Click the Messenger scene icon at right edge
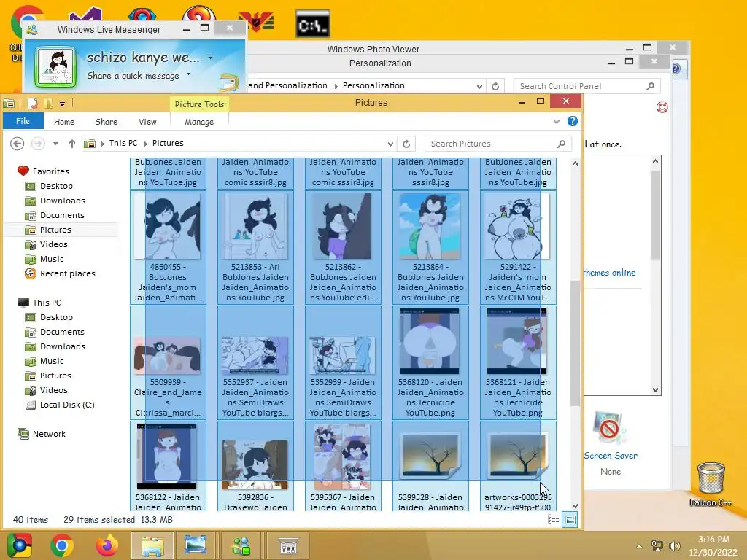 pyautogui.click(x=228, y=82)
